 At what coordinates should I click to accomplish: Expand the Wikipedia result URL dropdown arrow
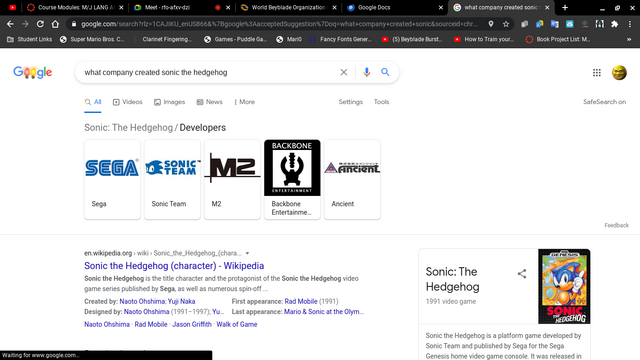click(247, 253)
